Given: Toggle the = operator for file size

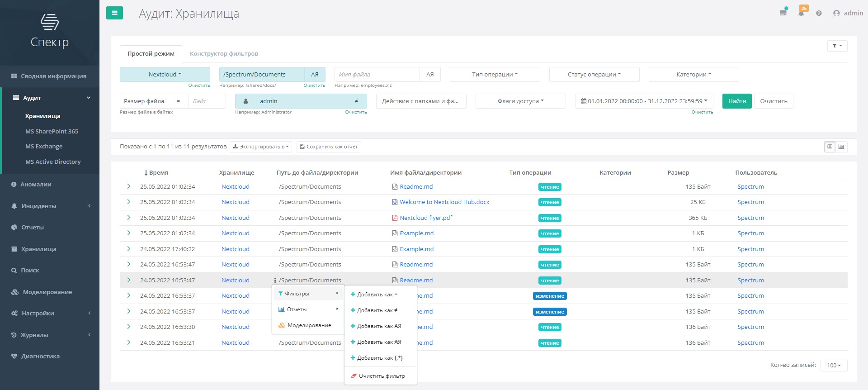Looking at the screenshot, I should pyautogui.click(x=178, y=101).
